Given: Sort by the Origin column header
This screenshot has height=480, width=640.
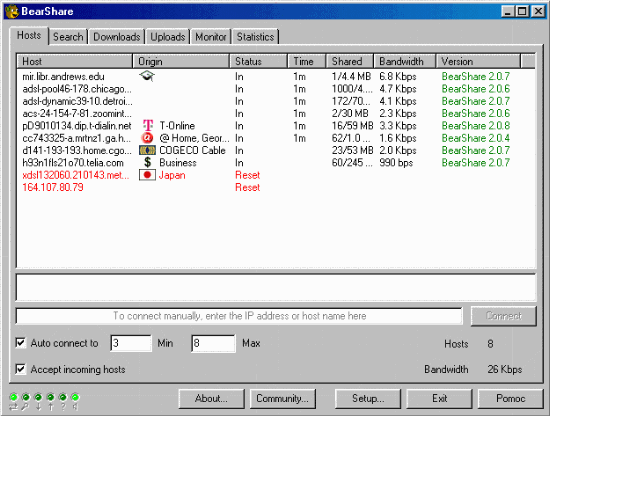Looking at the screenshot, I should 181,61.
